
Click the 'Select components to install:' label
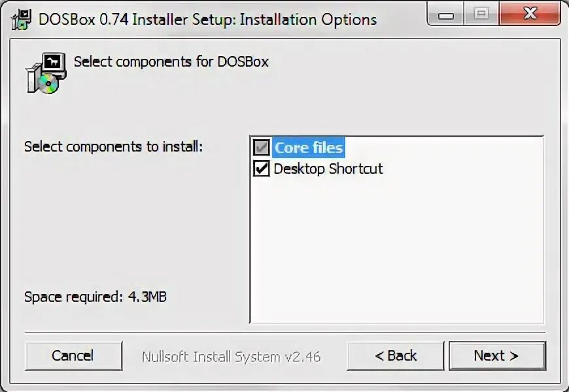tap(114, 146)
